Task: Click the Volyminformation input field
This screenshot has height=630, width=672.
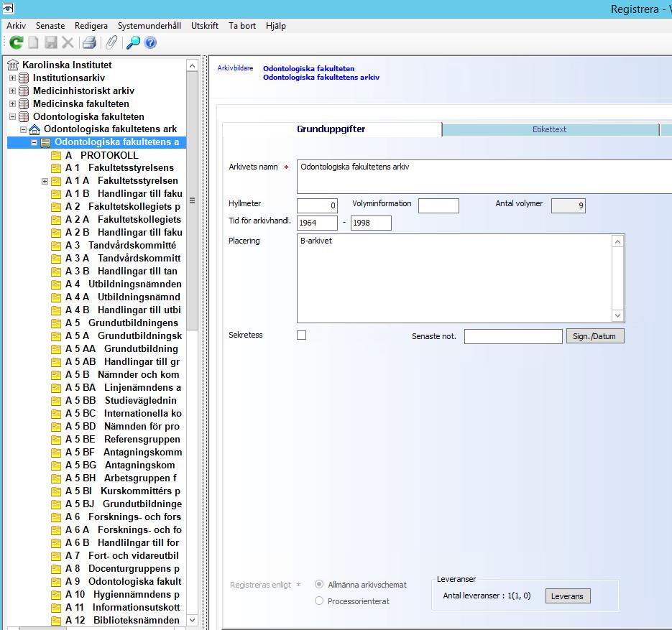Action: tap(438, 205)
